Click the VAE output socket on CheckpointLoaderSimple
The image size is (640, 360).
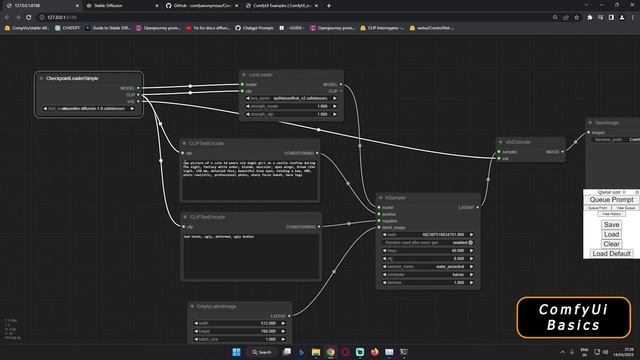click(x=138, y=101)
